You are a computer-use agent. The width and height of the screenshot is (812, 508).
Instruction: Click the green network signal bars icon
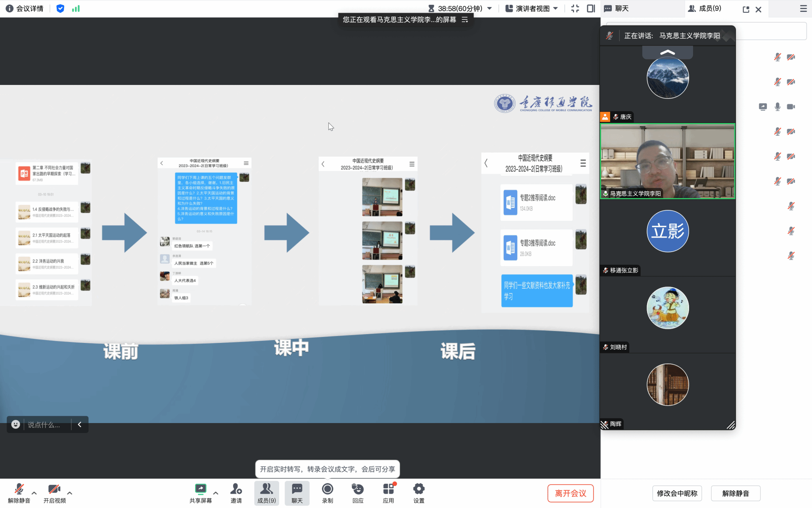point(76,9)
